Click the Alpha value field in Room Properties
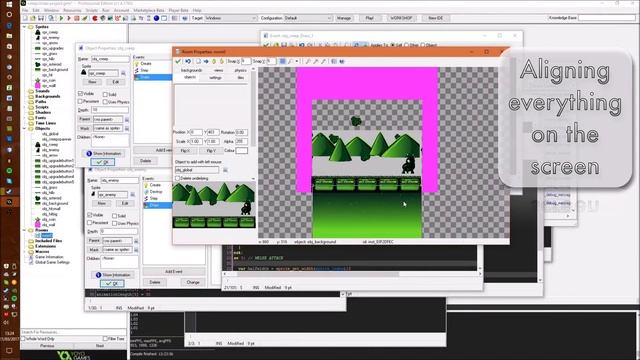Viewport: 640px width, 360px height. tap(242, 141)
